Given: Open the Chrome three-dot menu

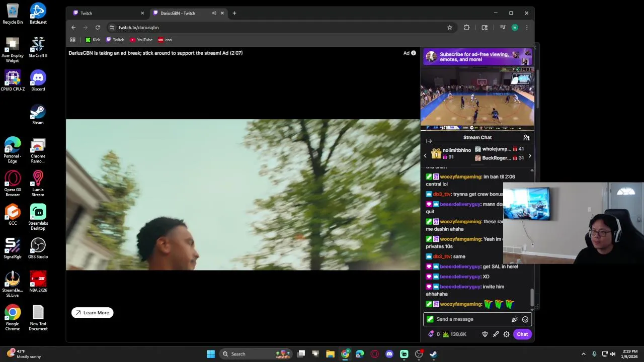Looking at the screenshot, I should [x=527, y=28].
